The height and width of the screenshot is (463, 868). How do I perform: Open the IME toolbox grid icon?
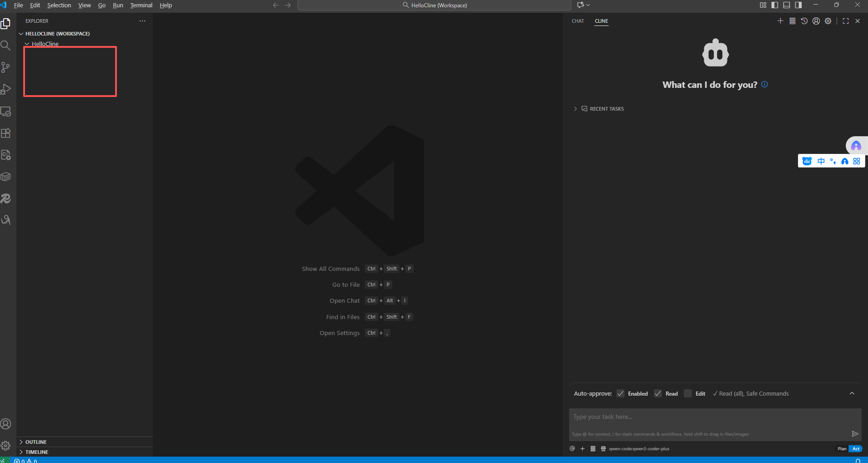tap(857, 161)
